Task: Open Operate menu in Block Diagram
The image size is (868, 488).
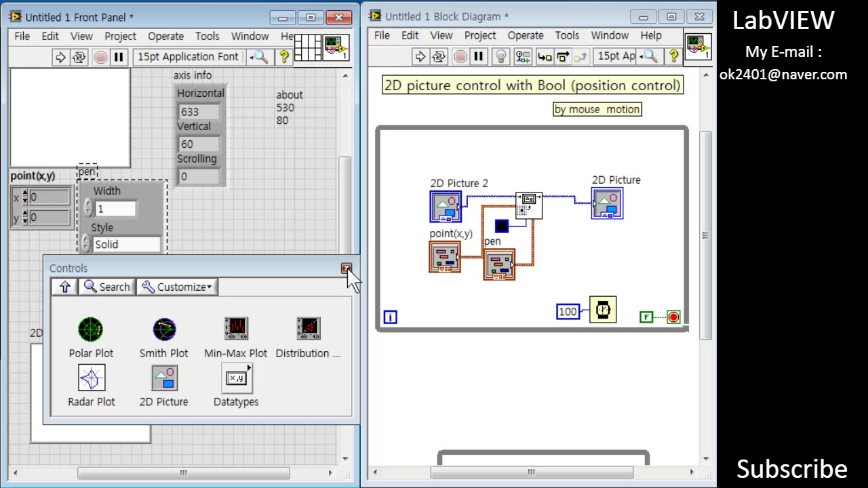Action: (x=526, y=35)
